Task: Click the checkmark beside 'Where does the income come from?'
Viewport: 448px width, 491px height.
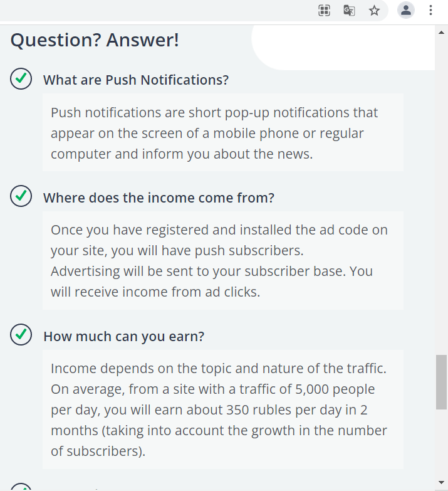Action: click(21, 196)
